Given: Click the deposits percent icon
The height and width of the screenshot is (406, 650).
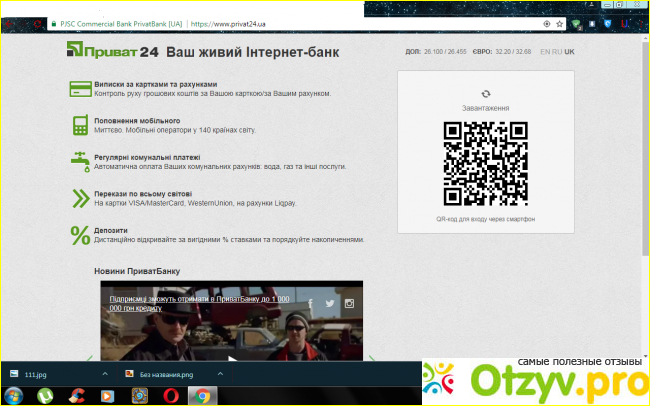Looking at the screenshot, I should point(80,235).
